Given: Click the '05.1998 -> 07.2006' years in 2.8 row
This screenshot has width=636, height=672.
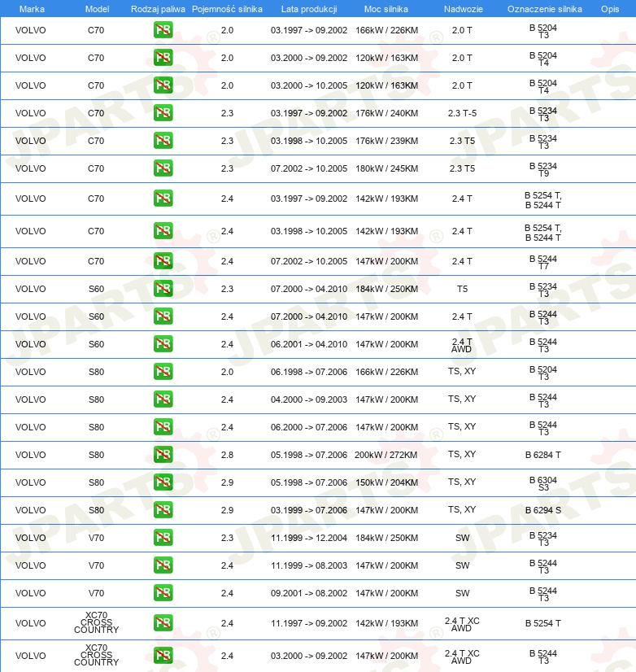Looking at the screenshot, I should (x=309, y=455).
